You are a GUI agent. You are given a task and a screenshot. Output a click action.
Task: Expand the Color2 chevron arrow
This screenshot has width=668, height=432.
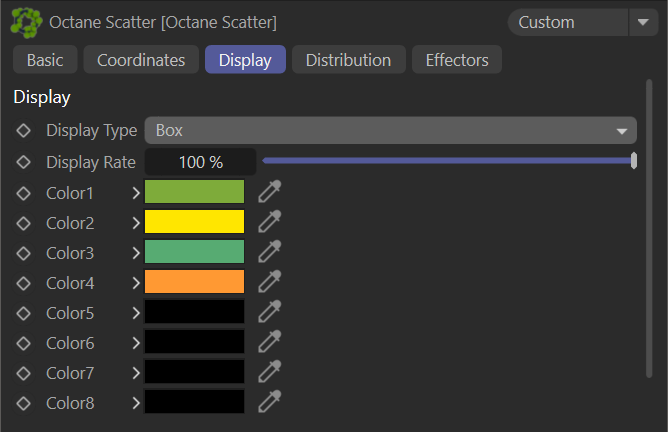135,223
